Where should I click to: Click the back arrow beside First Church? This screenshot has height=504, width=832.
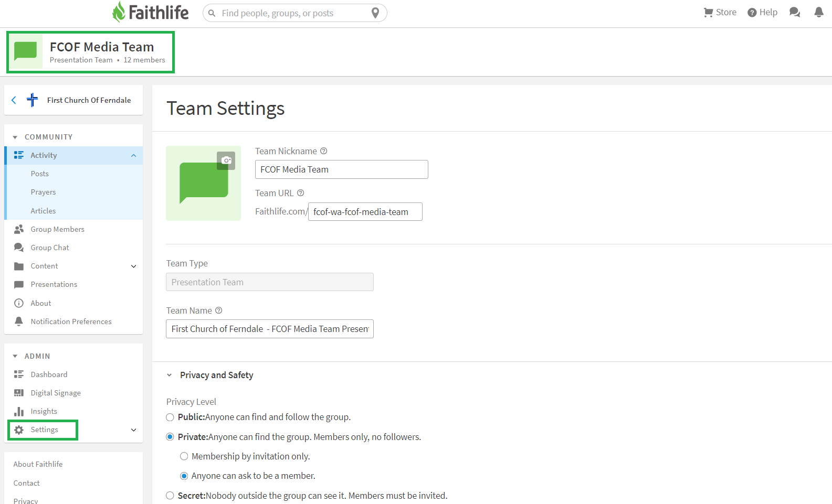tap(14, 100)
